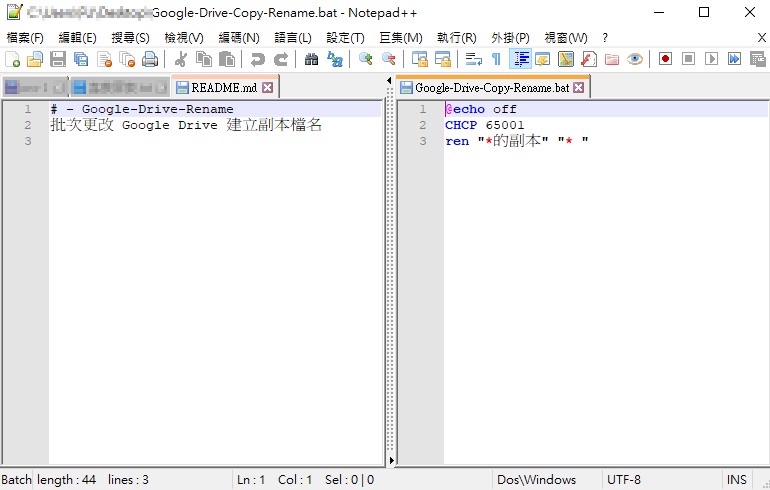770x490 pixels.
Task: Select the Google-Drive-Copy-Rename.bat tab
Action: pos(492,87)
